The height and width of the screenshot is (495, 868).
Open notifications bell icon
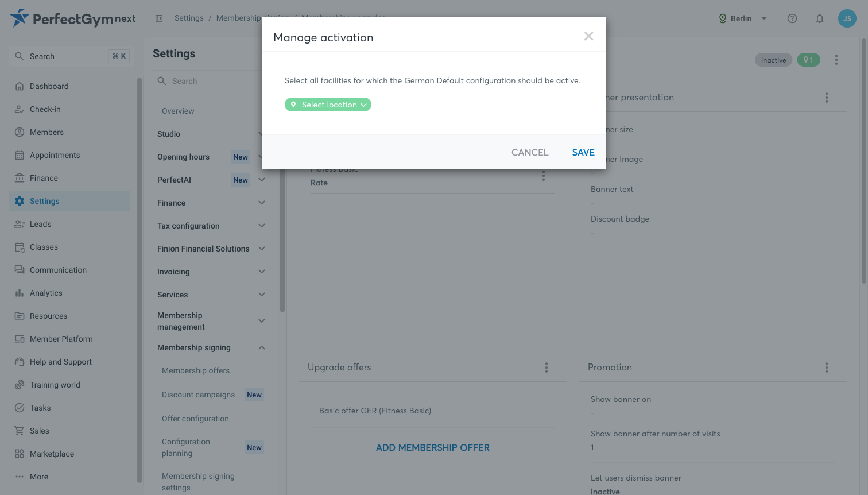tap(820, 18)
